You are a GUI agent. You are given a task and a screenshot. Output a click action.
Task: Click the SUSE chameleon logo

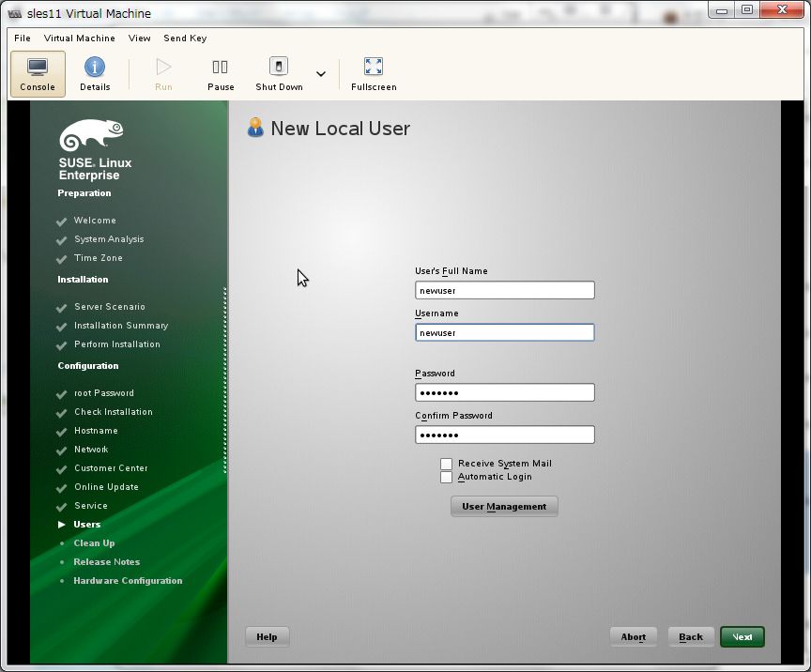coord(91,134)
